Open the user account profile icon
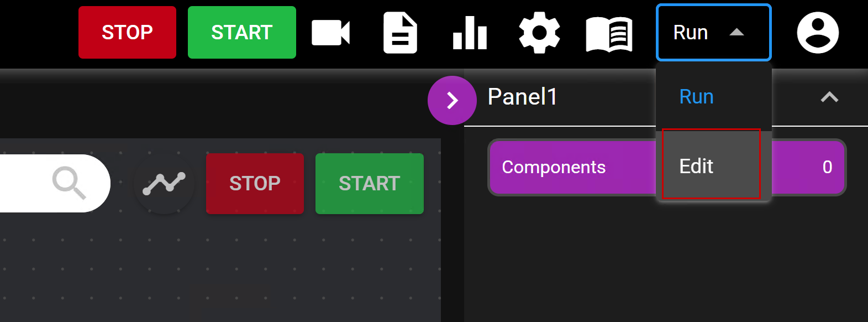The image size is (868, 322). click(x=818, y=33)
